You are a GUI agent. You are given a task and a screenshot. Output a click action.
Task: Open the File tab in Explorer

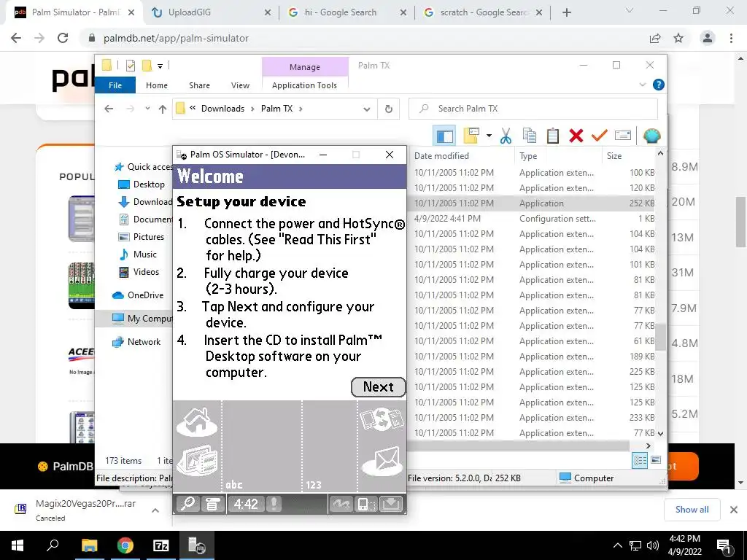tap(115, 85)
